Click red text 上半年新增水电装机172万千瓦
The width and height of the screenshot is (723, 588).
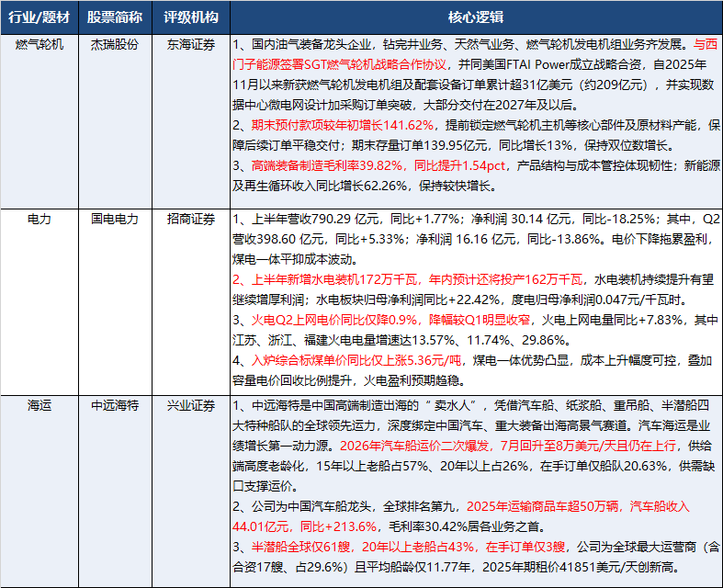click(x=333, y=279)
